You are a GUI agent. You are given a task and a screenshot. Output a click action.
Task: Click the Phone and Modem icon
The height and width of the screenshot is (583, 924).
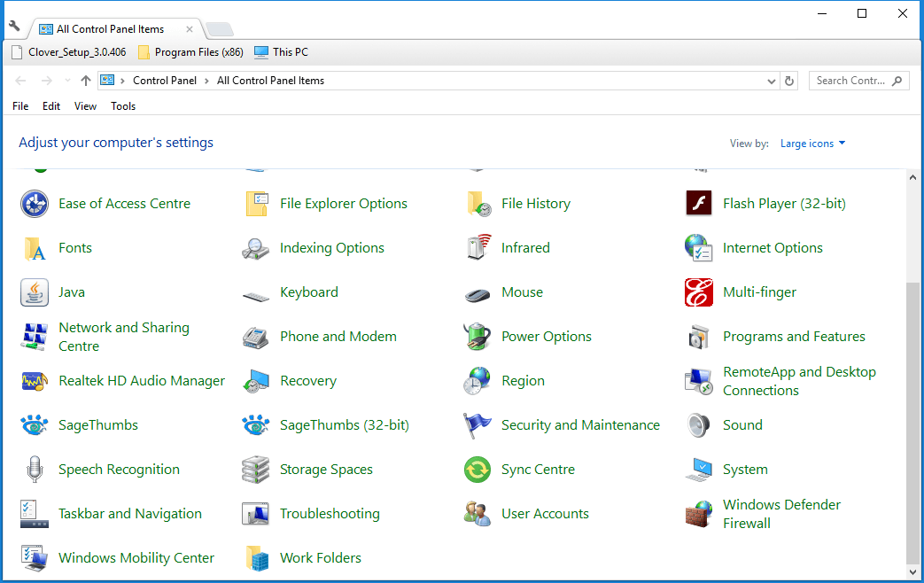pyautogui.click(x=256, y=337)
